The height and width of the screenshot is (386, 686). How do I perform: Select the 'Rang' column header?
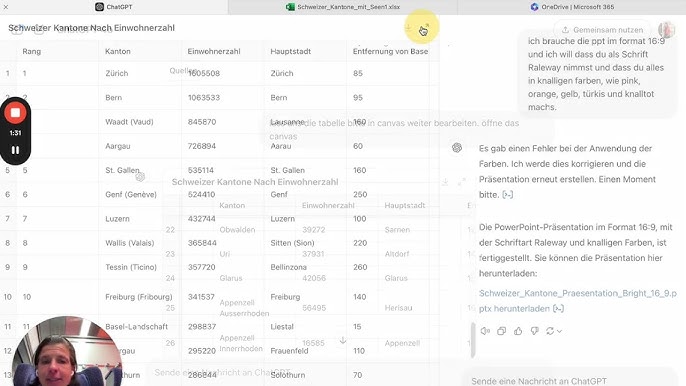pyautogui.click(x=32, y=51)
